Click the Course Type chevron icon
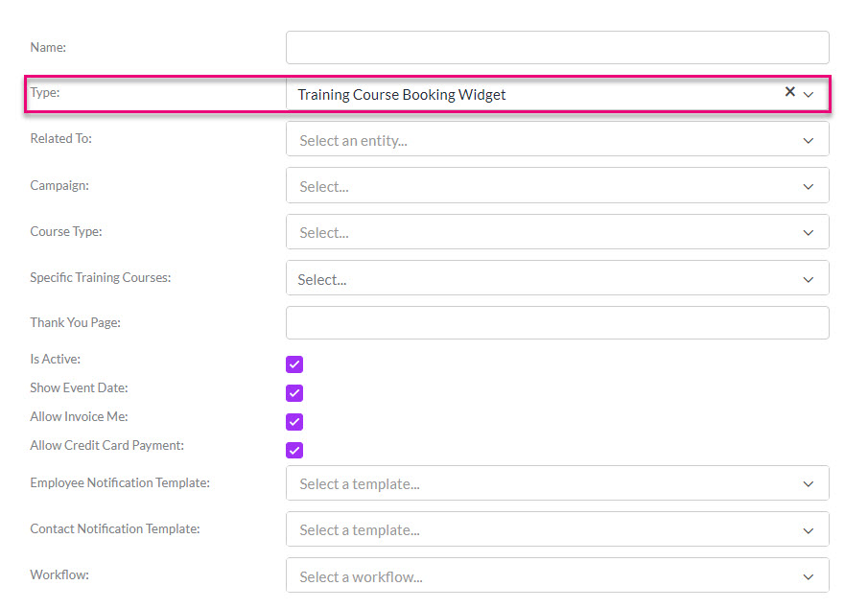Image resolution: width=868 pixels, height=609 pixels. point(809,232)
